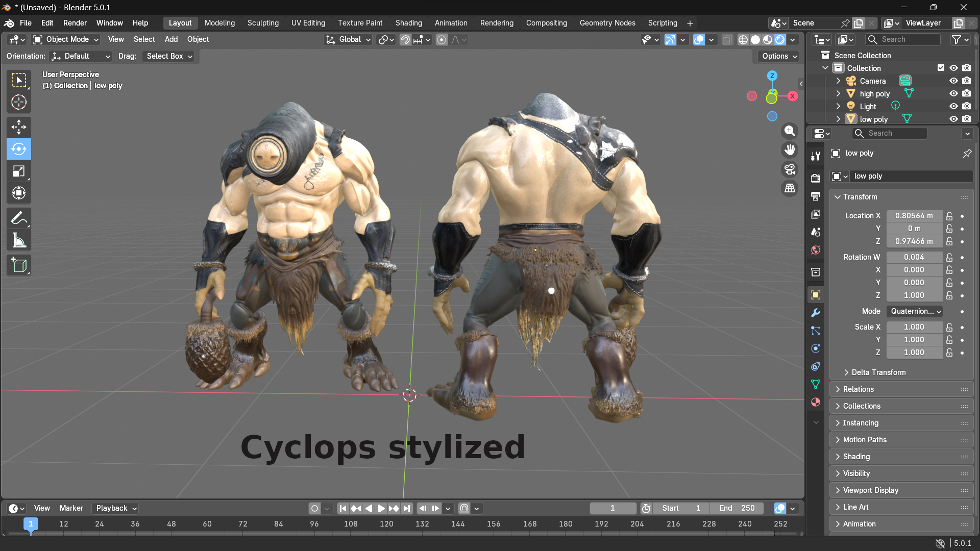Image resolution: width=980 pixels, height=551 pixels.
Task: Open the Render properties tab icon
Action: tap(816, 178)
